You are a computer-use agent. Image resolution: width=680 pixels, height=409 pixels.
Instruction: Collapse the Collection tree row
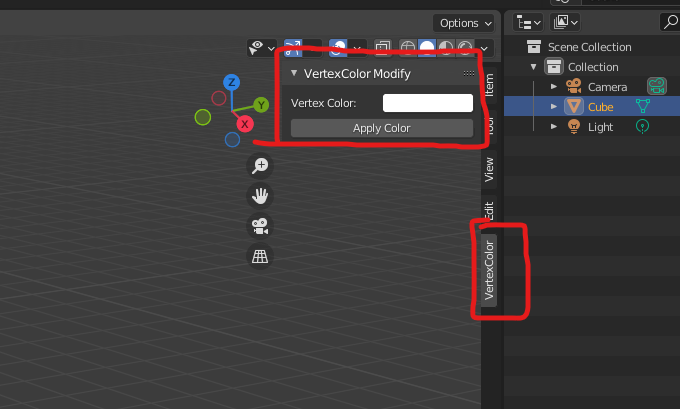pos(534,67)
